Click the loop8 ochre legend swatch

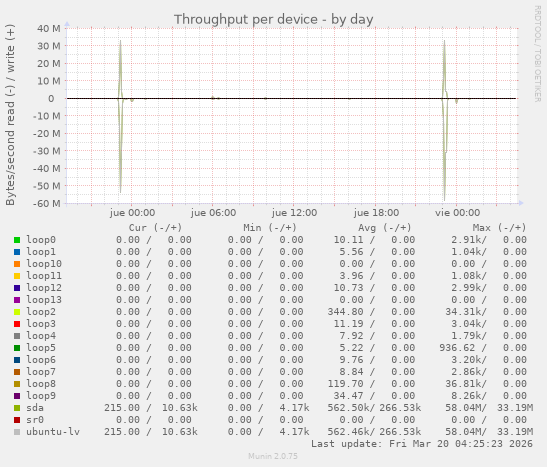pyautogui.click(x=17, y=384)
